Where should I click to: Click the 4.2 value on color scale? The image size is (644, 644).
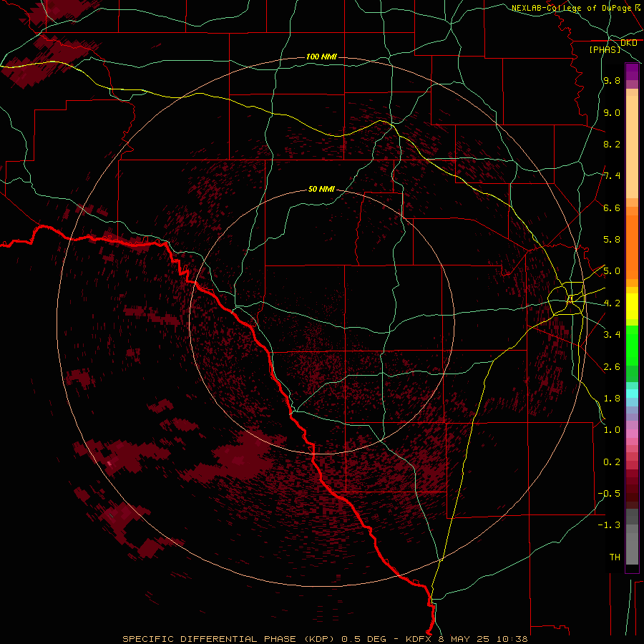(x=612, y=303)
